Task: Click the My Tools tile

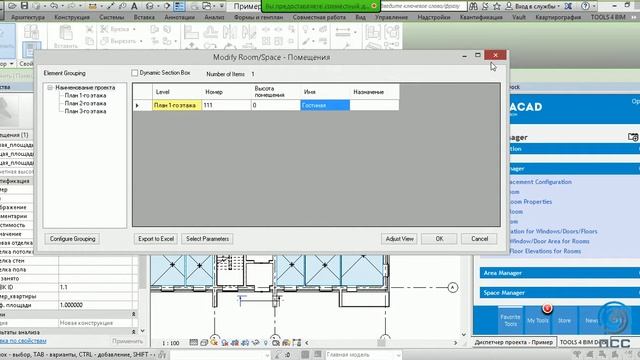Action: tap(538, 320)
